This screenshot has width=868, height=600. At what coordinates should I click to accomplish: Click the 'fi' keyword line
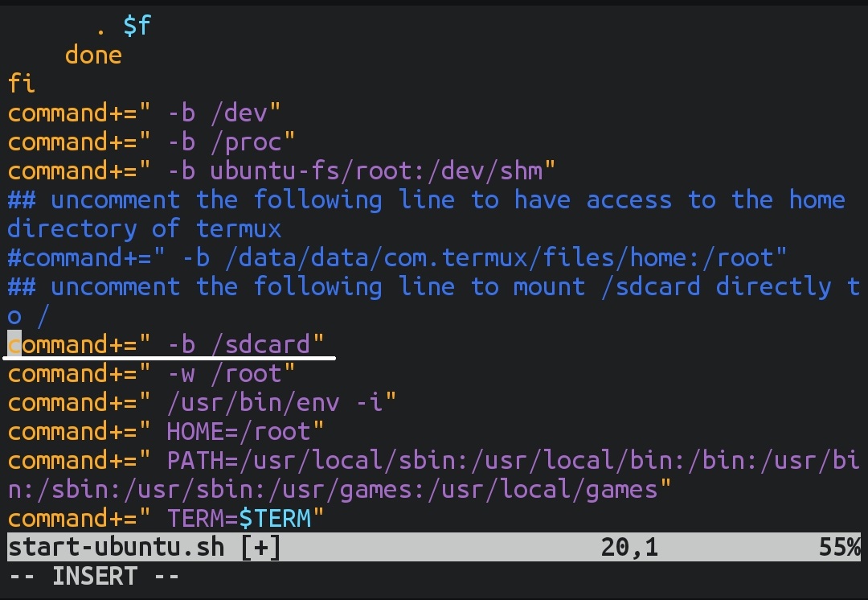click(x=22, y=84)
